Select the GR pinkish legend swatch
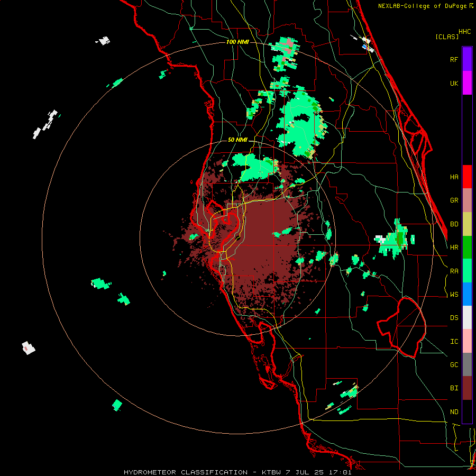 point(467,200)
